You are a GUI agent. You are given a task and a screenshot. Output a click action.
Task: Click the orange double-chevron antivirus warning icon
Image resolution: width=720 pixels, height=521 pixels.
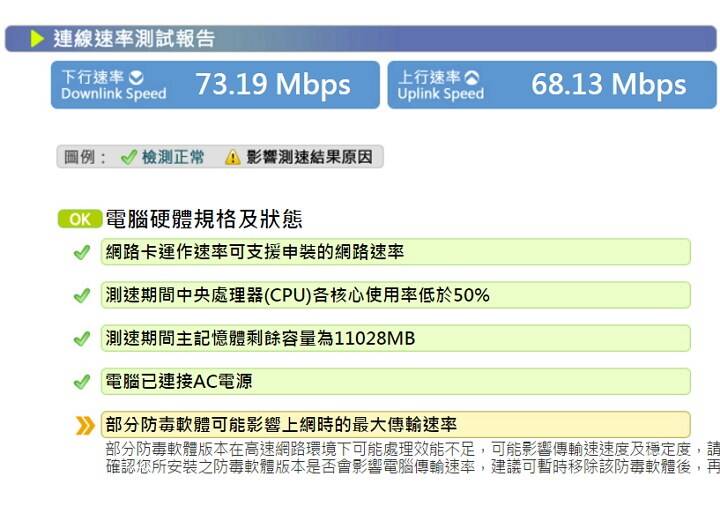point(85,425)
